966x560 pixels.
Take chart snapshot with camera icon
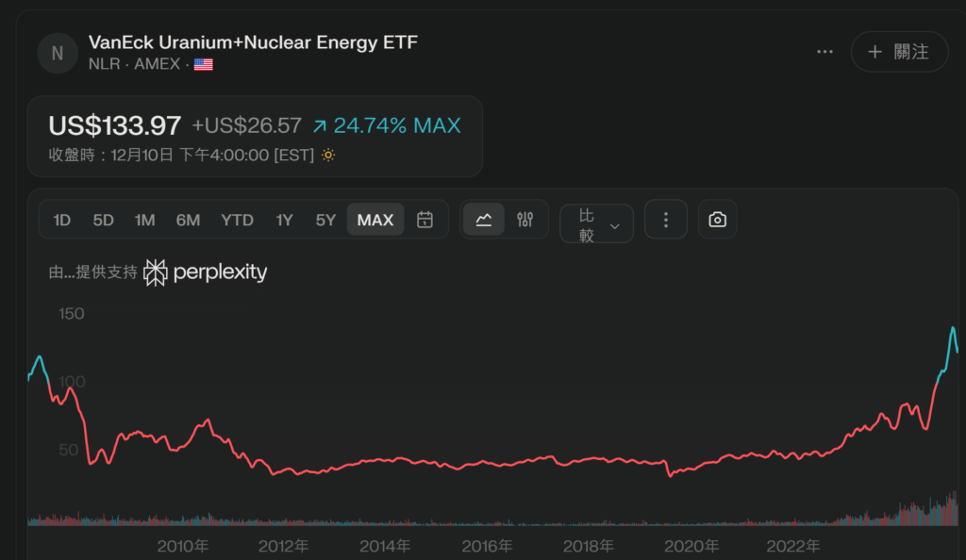[x=717, y=220]
